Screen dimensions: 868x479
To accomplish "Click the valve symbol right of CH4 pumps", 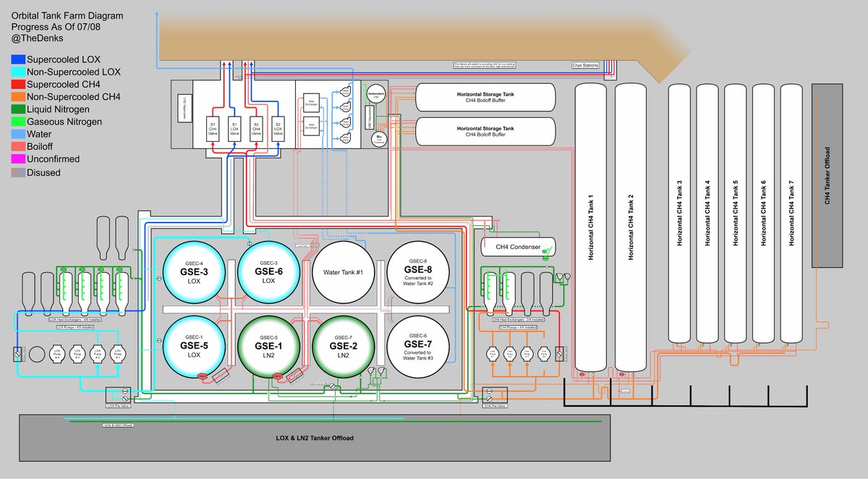I will [559, 354].
